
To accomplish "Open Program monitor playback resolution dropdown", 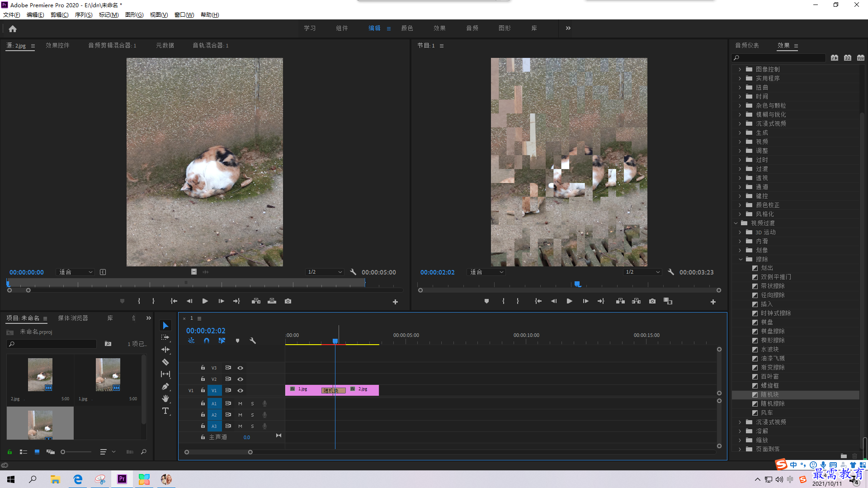I will click(x=642, y=272).
